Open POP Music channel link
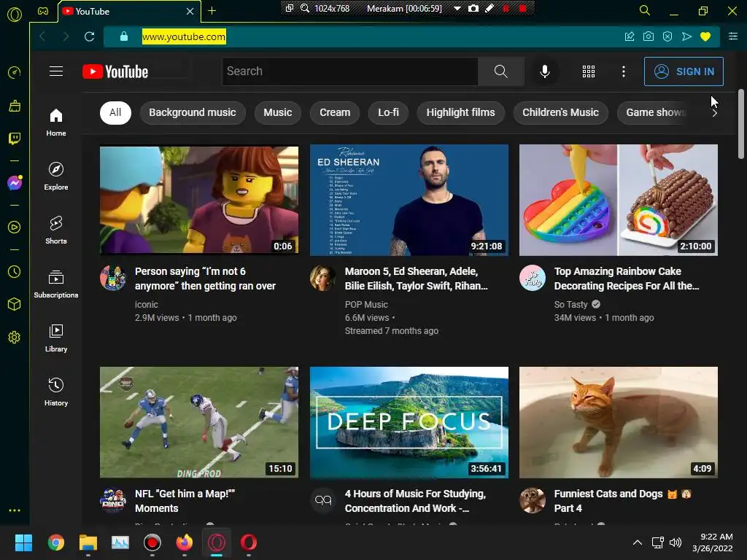 pos(366,304)
